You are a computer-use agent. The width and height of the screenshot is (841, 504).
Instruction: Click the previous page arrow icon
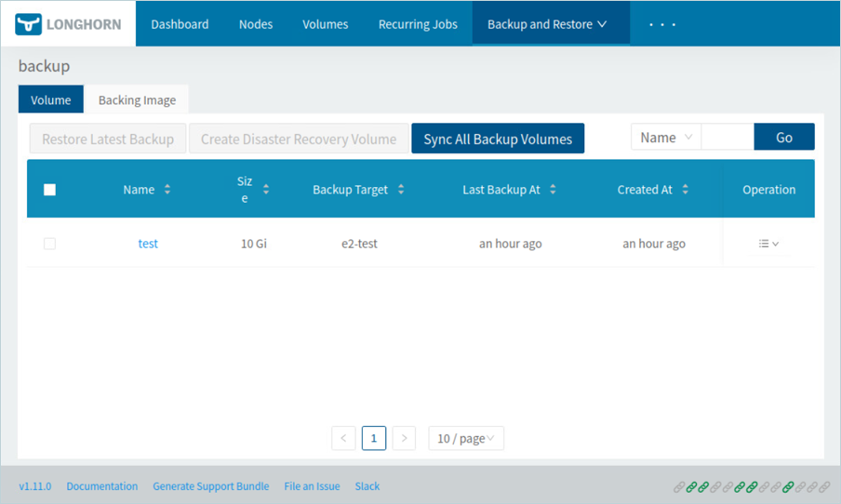click(343, 438)
